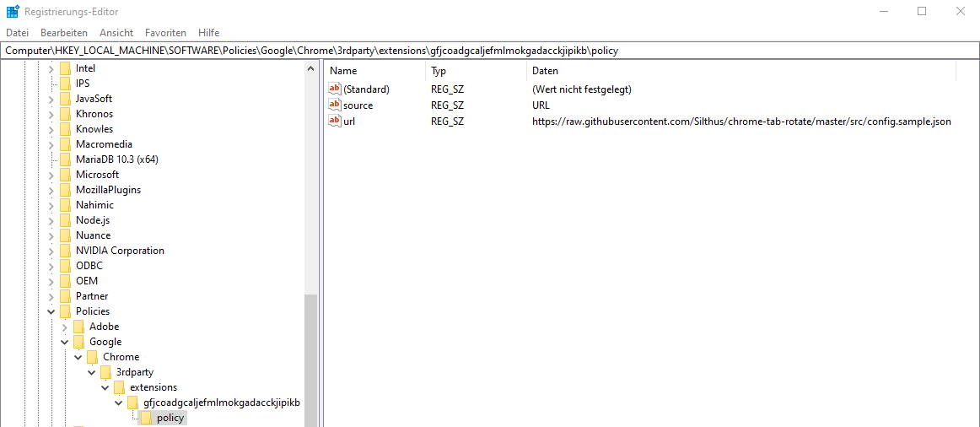The image size is (980, 427).
Task: Select the JavaSoft folder icon
Action: (x=65, y=99)
